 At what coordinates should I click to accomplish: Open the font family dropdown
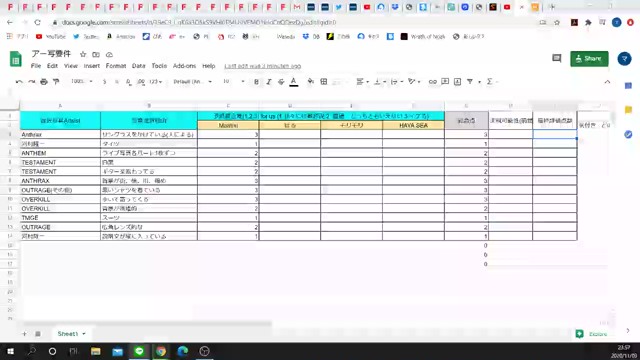[193, 82]
